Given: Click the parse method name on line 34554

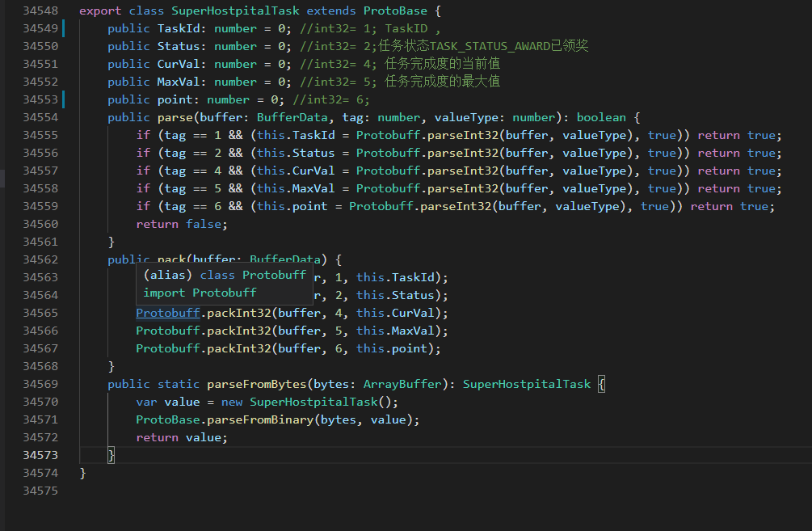Looking at the screenshot, I should (x=175, y=118).
